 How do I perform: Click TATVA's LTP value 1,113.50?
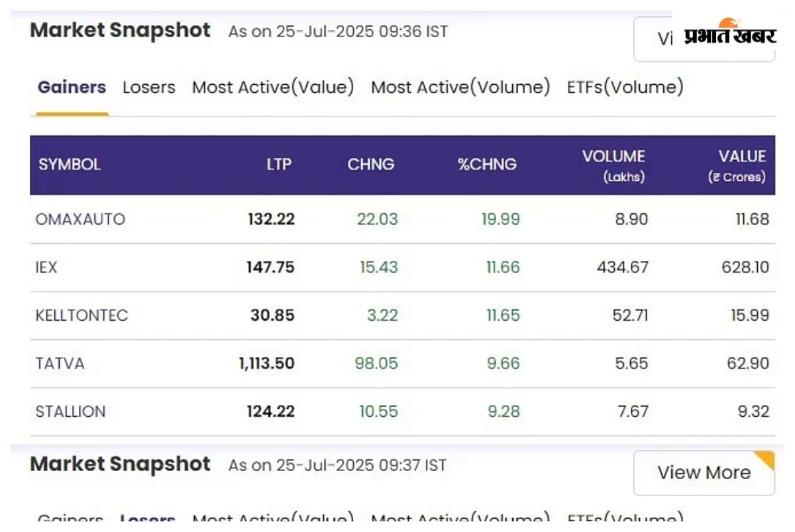[266, 363]
